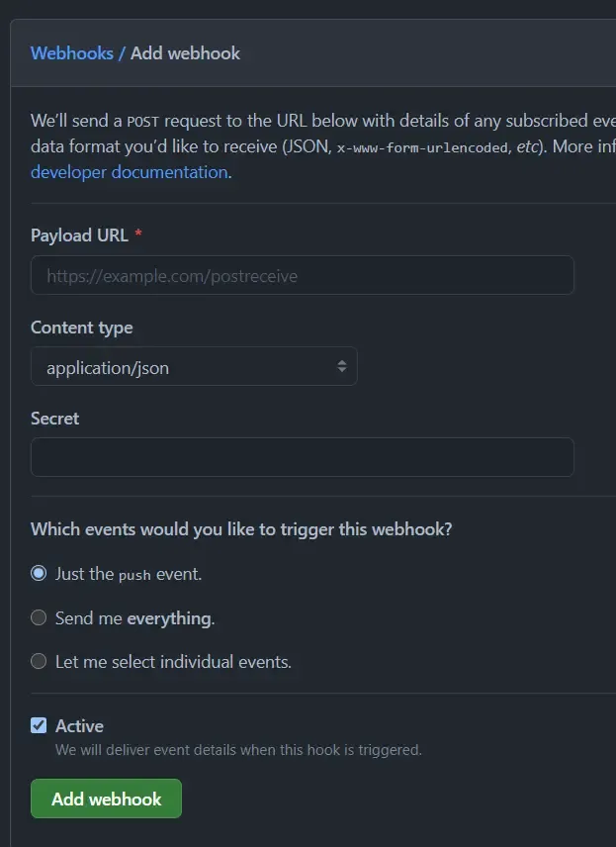
Task: Click the bold Active label text
Action: pos(79,726)
